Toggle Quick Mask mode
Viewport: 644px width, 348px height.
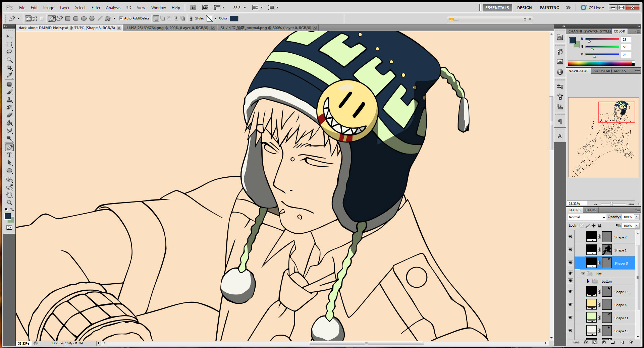[x=9, y=227]
